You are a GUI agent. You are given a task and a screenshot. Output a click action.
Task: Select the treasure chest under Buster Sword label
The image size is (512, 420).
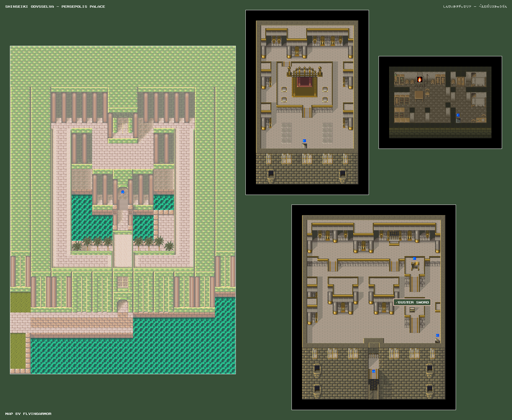[412, 310]
